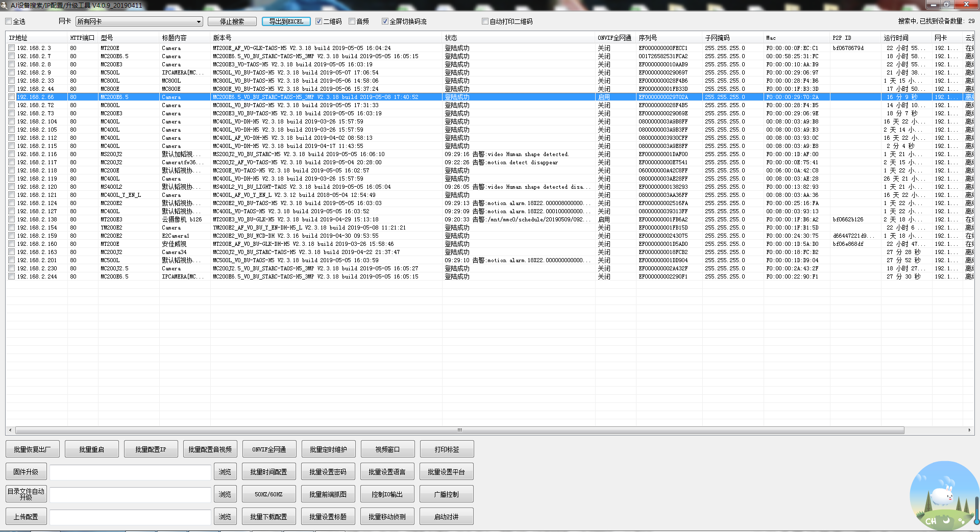Click the app icon in the title bar
Image resolution: width=980 pixels, height=532 pixels.
5,5
